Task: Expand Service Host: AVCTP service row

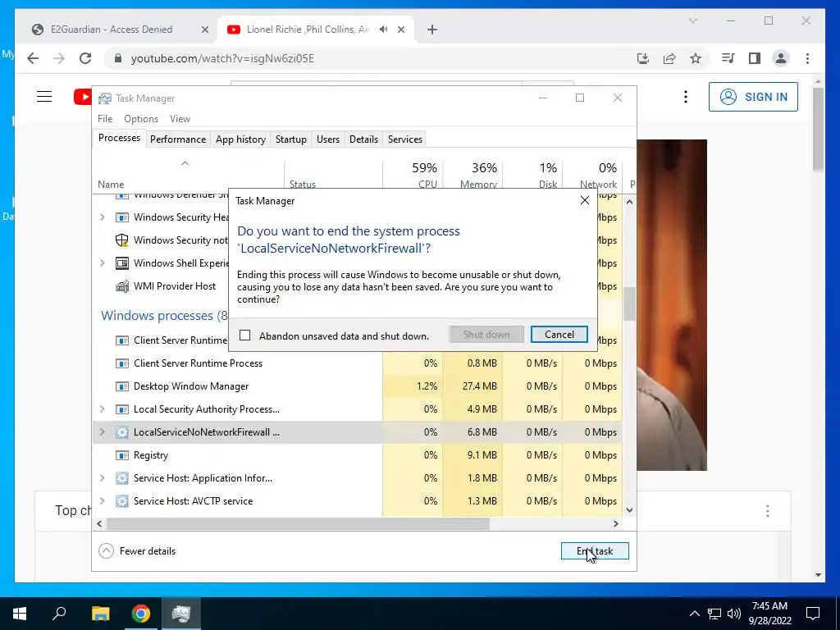Action: [103, 501]
